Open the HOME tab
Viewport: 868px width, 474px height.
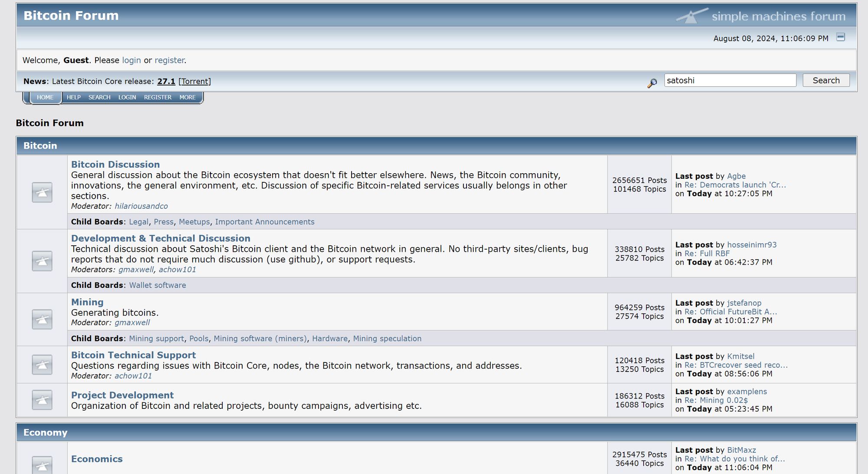45,97
